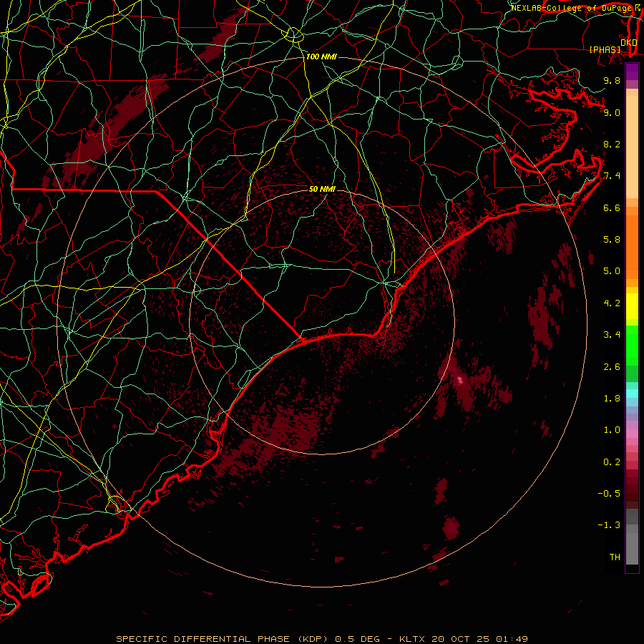Click the bright green segment of the color scale
644x644 pixels.
(632, 345)
